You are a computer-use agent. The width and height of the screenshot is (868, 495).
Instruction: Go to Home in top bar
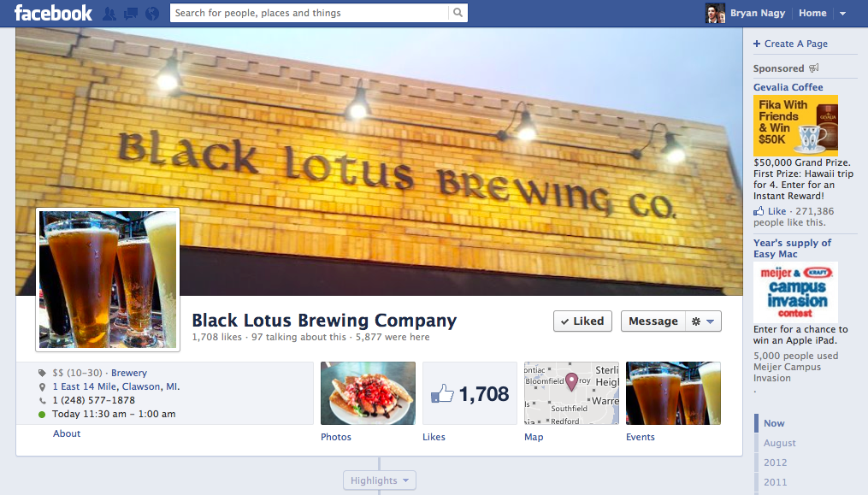tap(812, 13)
